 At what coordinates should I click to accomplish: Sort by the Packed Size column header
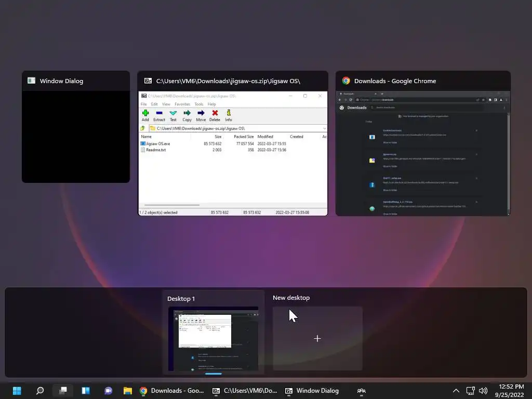tap(244, 137)
